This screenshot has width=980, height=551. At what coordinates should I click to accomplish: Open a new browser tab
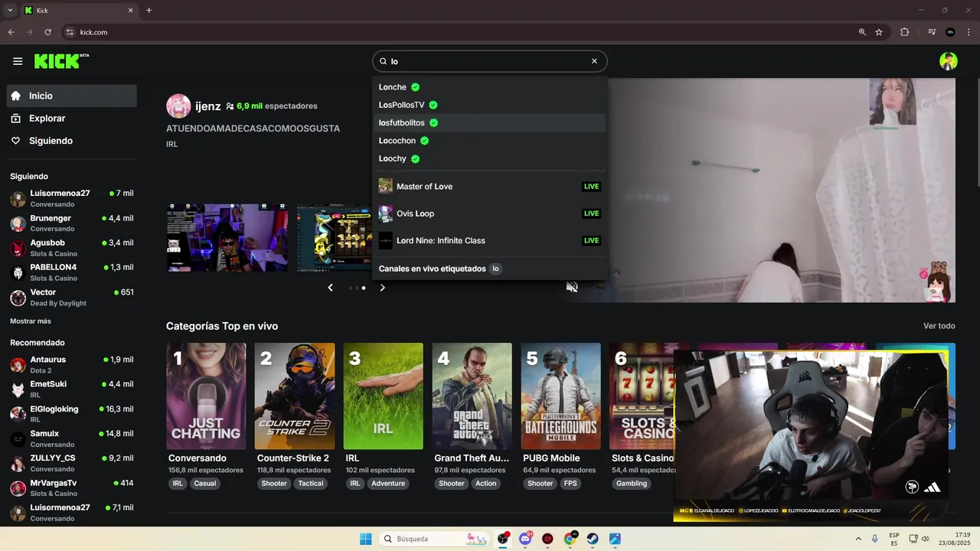pos(149,11)
